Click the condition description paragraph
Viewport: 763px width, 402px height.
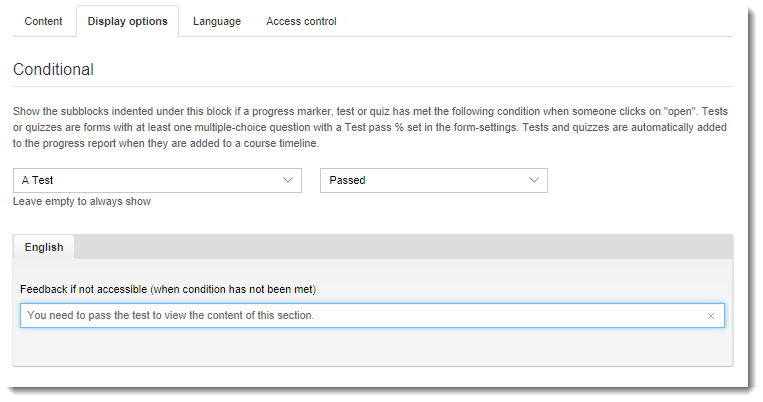pos(370,127)
